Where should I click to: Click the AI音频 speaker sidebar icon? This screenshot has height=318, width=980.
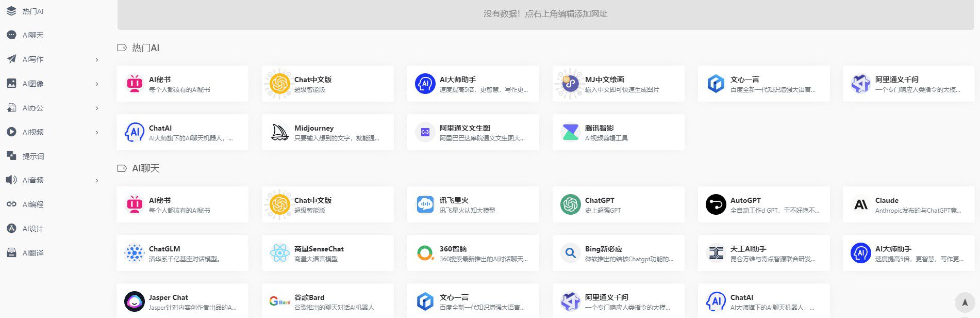click(11, 180)
